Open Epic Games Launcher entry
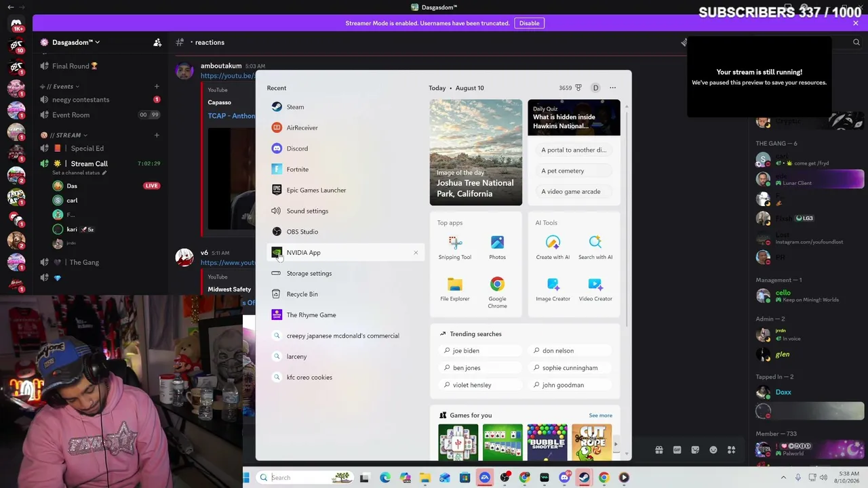Image resolution: width=868 pixels, height=488 pixels. 346,190
